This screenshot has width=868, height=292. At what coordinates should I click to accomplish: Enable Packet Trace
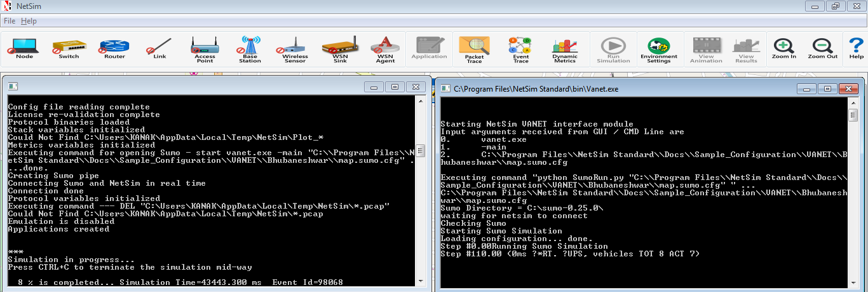point(474,50)
